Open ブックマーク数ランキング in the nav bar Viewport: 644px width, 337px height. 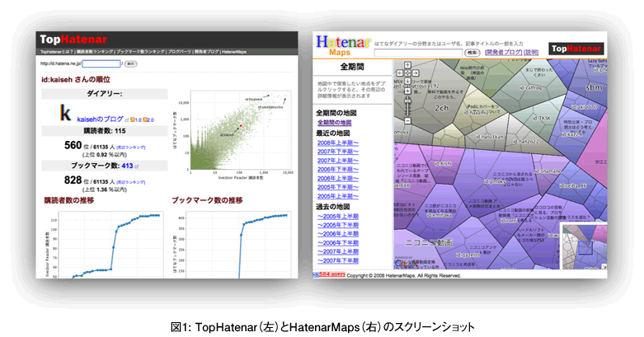coord(140,52)
